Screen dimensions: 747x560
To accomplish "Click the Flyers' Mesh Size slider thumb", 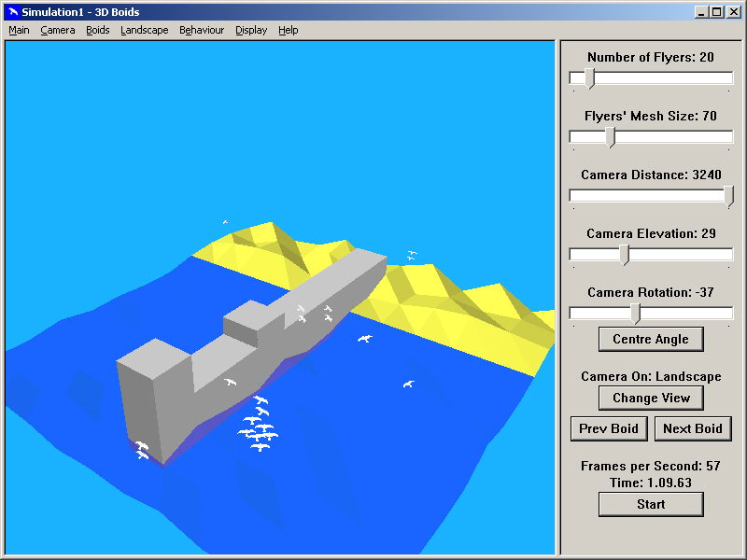I will pyautogui.click(x=611, y=137).
